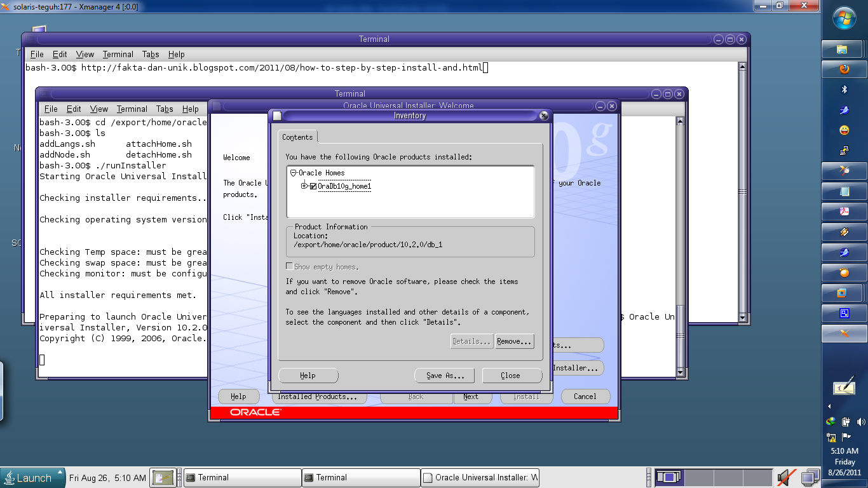Toggle Show empty homes checkbox
Image resolution: width=868 pixels, height=488 pixels.
[x=290, y=267]
